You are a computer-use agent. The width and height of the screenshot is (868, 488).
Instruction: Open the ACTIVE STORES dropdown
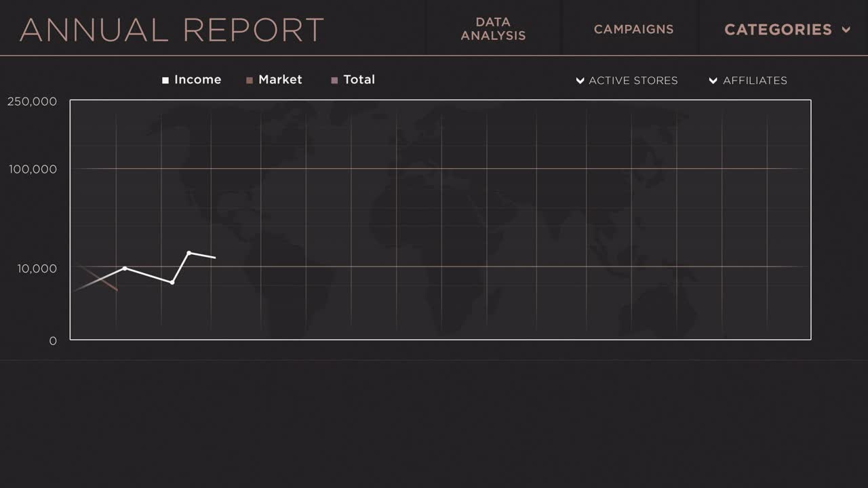pyautogui.click(x=626, y=81)
